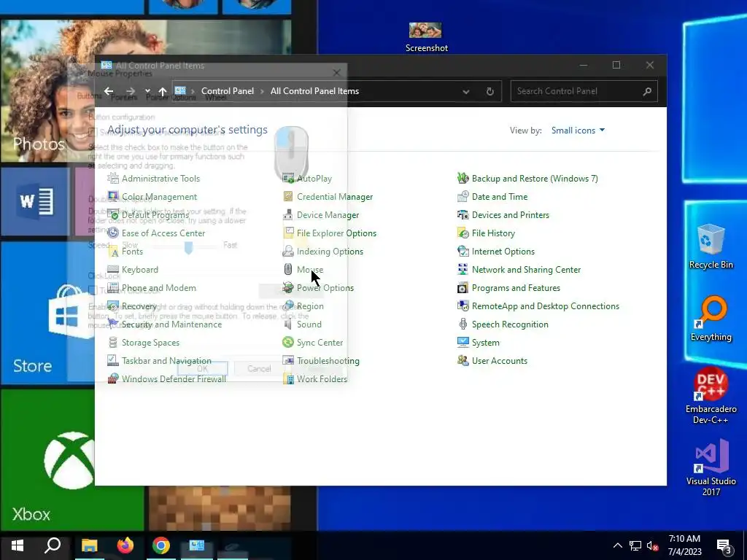Select Everything search desktop shortcut

pyautogui.click(x=711, y=319)
